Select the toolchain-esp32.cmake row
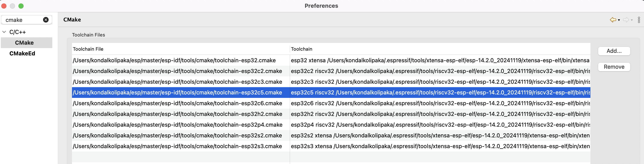The image size is (644, 164). (x=174, y=60)
